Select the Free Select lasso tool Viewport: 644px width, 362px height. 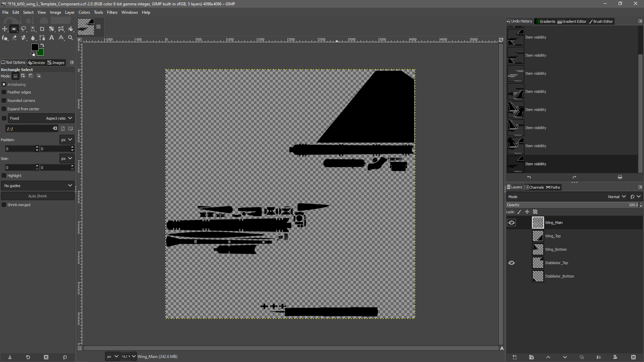coord(23,29)
